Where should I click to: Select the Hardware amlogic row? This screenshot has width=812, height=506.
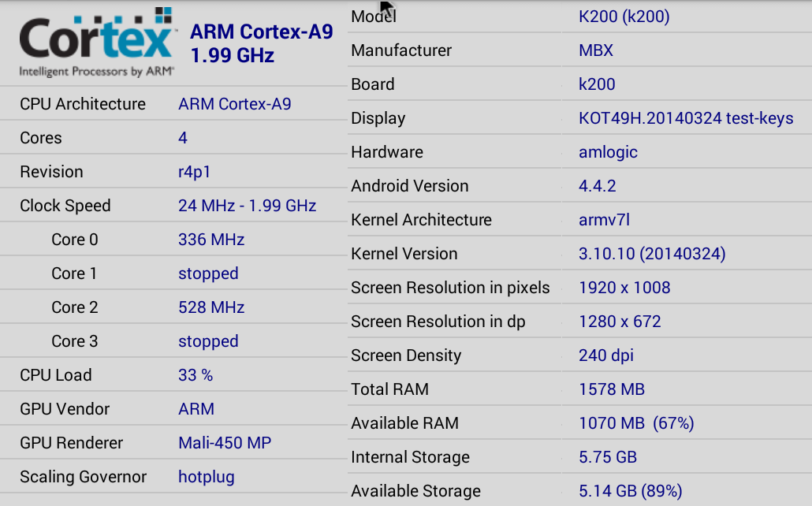580,152
